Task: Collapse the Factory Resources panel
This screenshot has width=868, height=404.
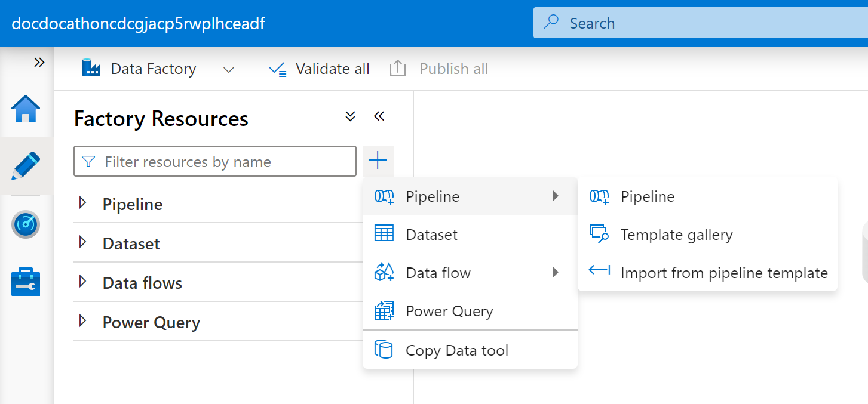Action: point(378,116)
